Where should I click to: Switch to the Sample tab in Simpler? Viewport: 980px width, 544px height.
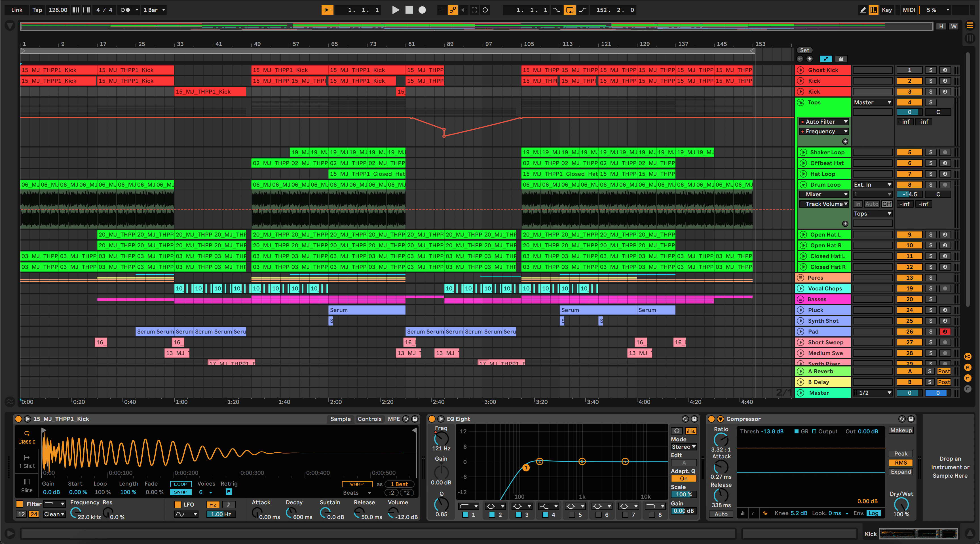pyautogui.click(x=340, y=419)
